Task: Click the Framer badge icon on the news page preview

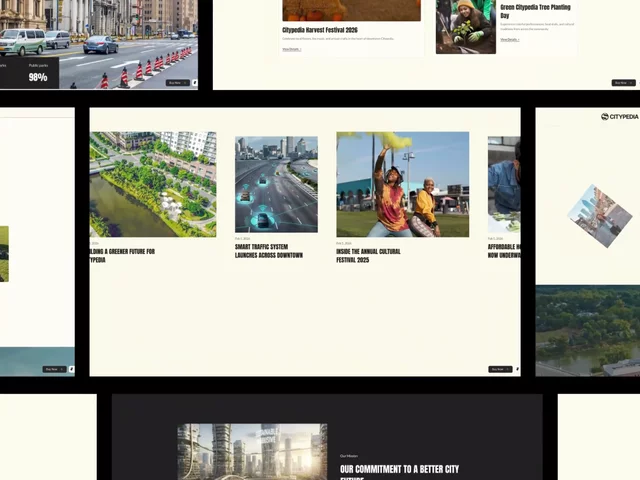Action: [x=518, y=369]
